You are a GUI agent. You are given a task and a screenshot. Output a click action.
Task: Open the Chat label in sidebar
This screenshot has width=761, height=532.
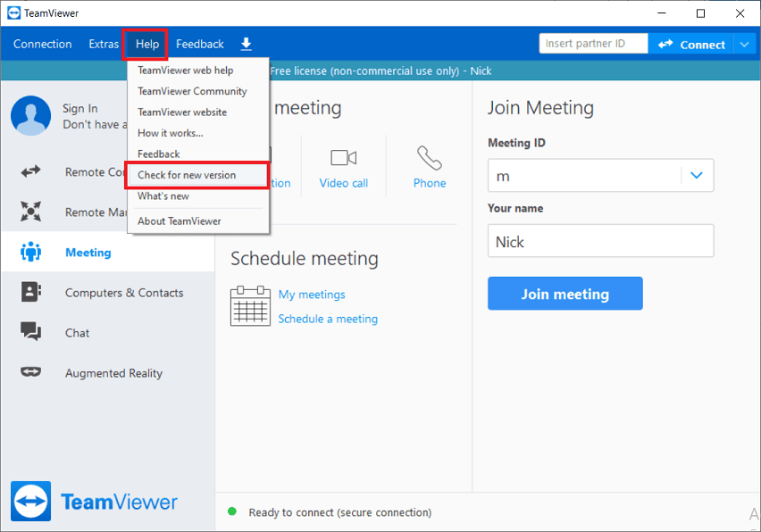tap(77, 333)
